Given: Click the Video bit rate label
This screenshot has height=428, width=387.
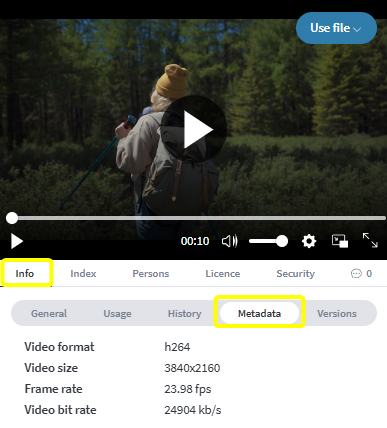Looking at the screenshot, I should coord(60,410).
